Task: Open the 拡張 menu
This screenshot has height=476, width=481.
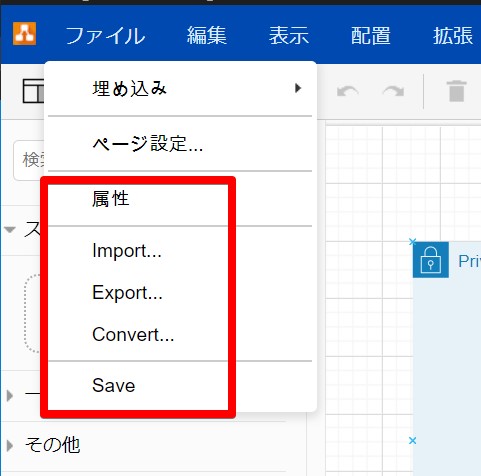Action: tap(453, 35)
